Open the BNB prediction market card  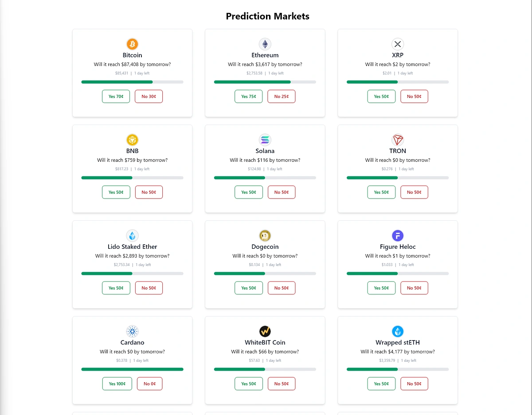click(x=132, y=168)
